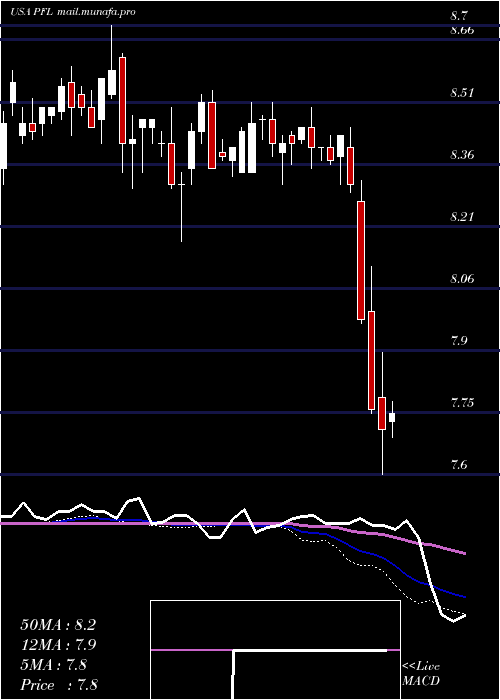Click the large red candle spanning 8.21 to 8.06
This screenshot has height=700, width=500.
(361, 260)
